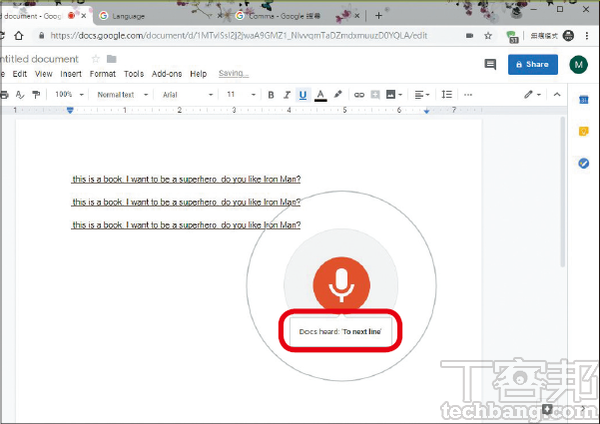Open the Tasks sidebar icon
Screen dimensions: 600x424
tap(583, 163)
